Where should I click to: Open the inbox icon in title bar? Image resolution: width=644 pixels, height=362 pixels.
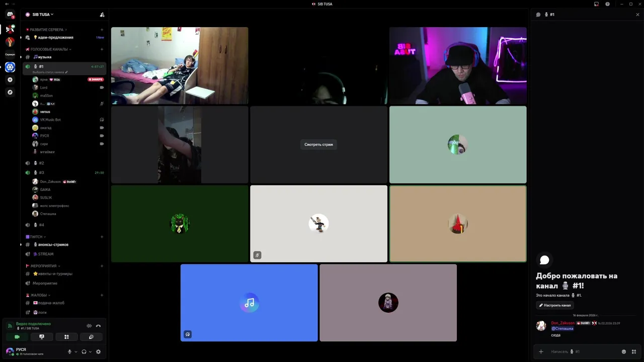(596, 4)
